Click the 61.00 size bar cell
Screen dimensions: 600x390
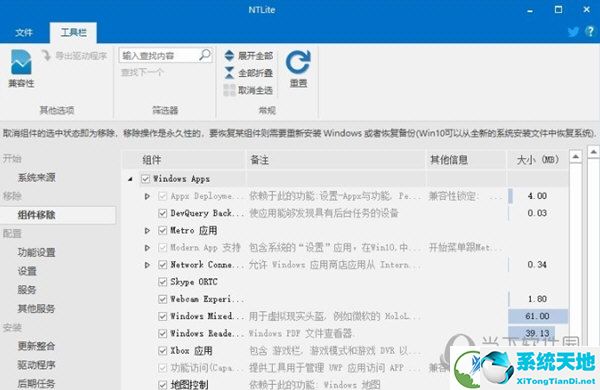538,316
